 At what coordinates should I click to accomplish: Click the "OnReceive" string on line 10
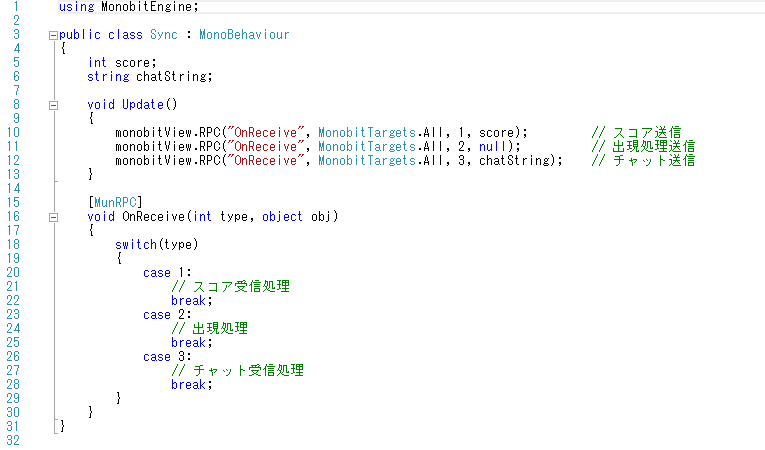(x=265, y=133)
